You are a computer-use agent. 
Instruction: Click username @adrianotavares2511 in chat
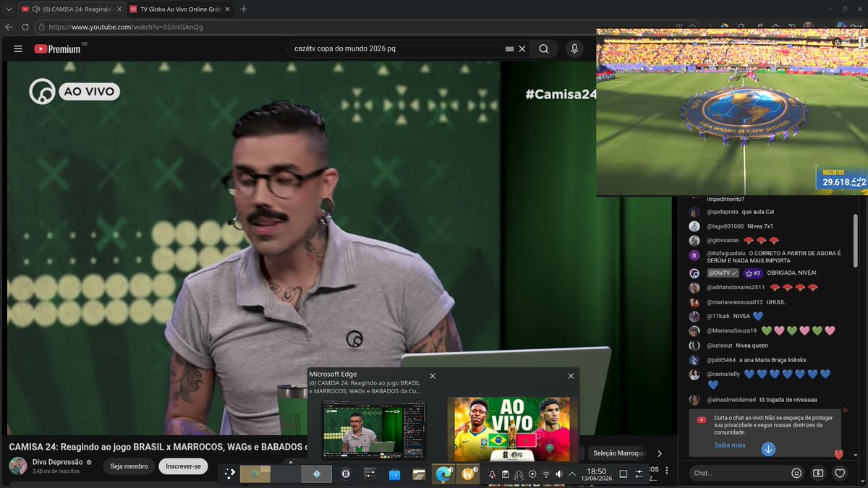[735, 287]
